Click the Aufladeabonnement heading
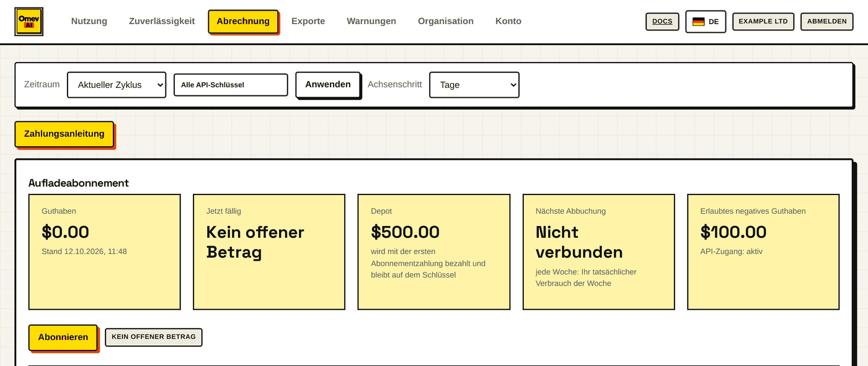 pyautogui.click(x=79, y=183)
